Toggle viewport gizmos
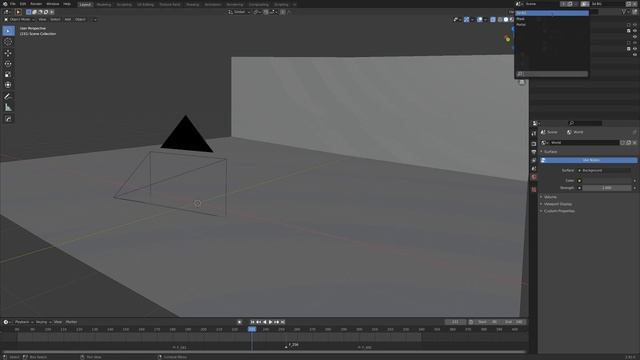The width and height of the screenshot is (640, 360). (467, 20)
